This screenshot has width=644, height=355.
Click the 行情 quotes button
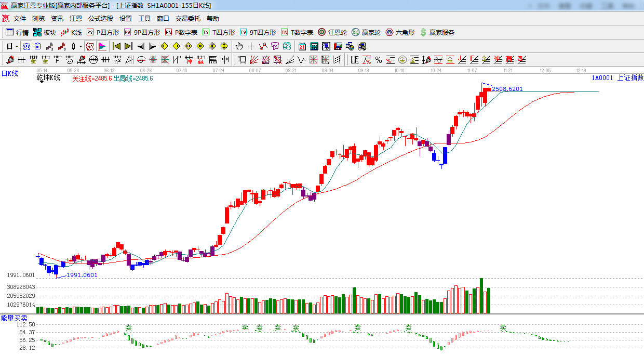(x=17, y=32)
